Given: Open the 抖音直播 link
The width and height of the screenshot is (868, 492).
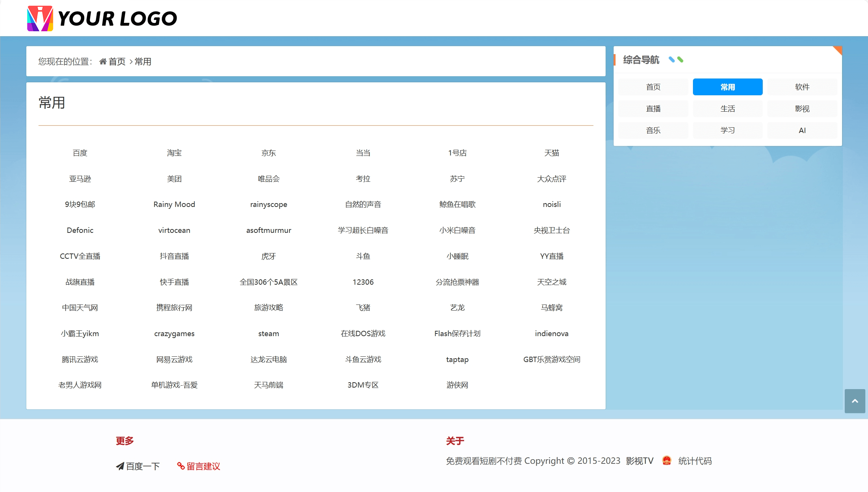Looking at the screenshot, I should 174,256.
